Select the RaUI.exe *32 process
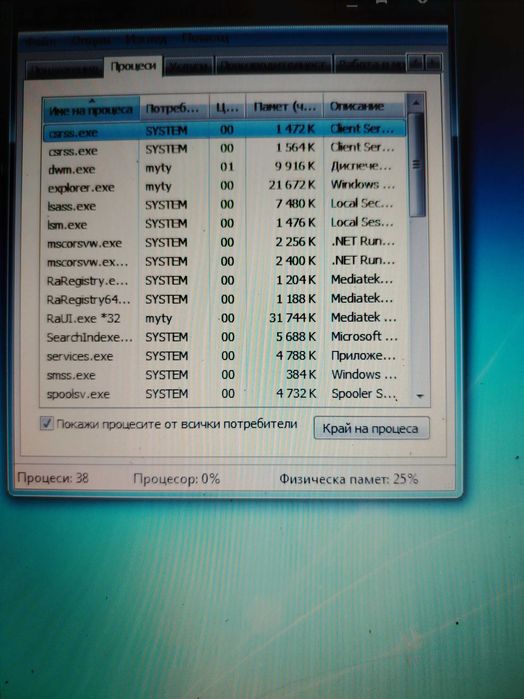This screenshot has width=524, height=699. tap(224, 318)
